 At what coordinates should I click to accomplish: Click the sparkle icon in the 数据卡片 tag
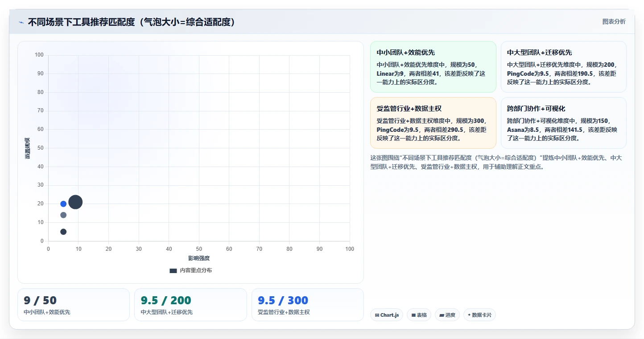coord(469,315)
